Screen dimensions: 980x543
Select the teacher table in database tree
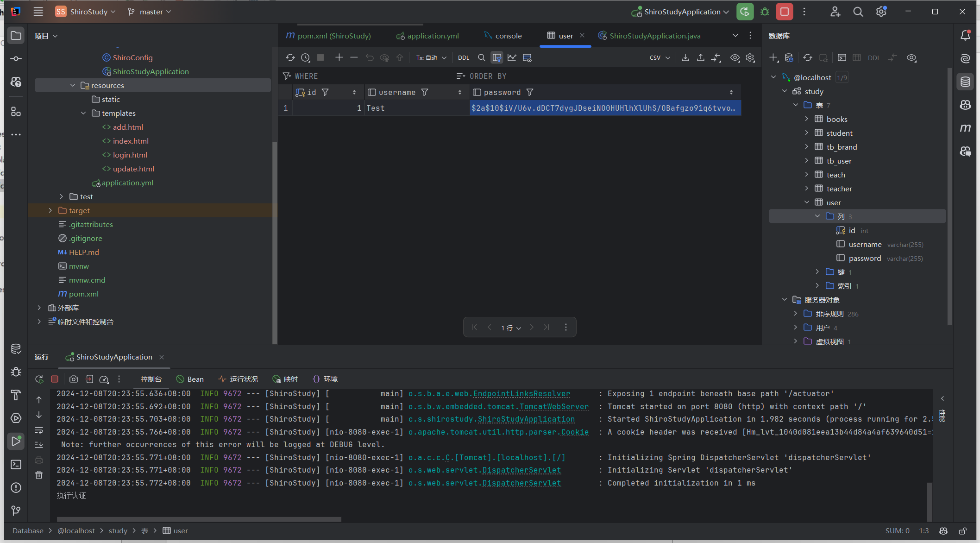coord(834,189)
